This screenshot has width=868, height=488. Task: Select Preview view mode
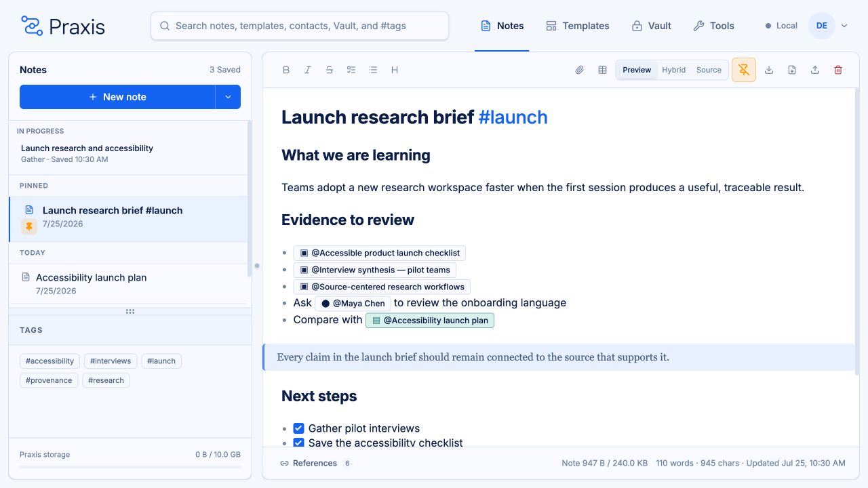pyautogui.click(x=637, y=70)
